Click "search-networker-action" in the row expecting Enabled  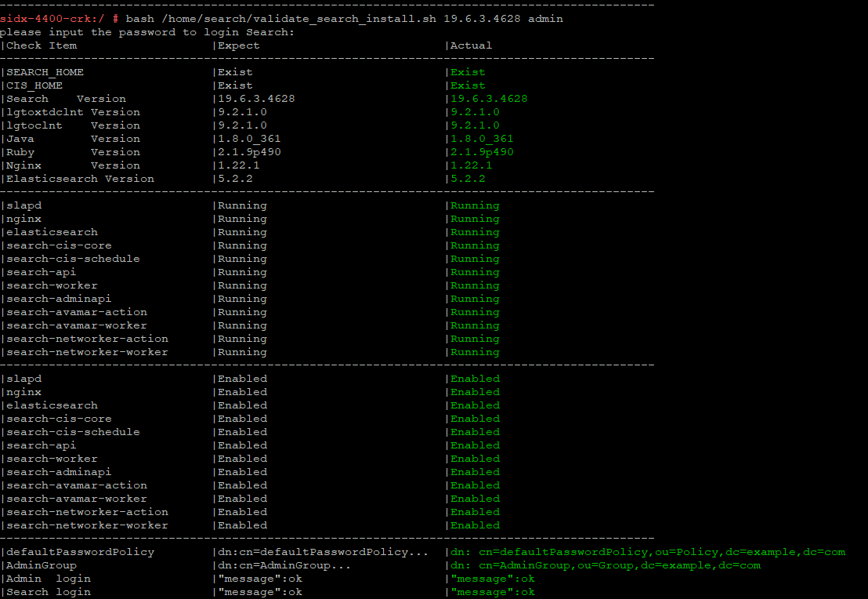87,511
